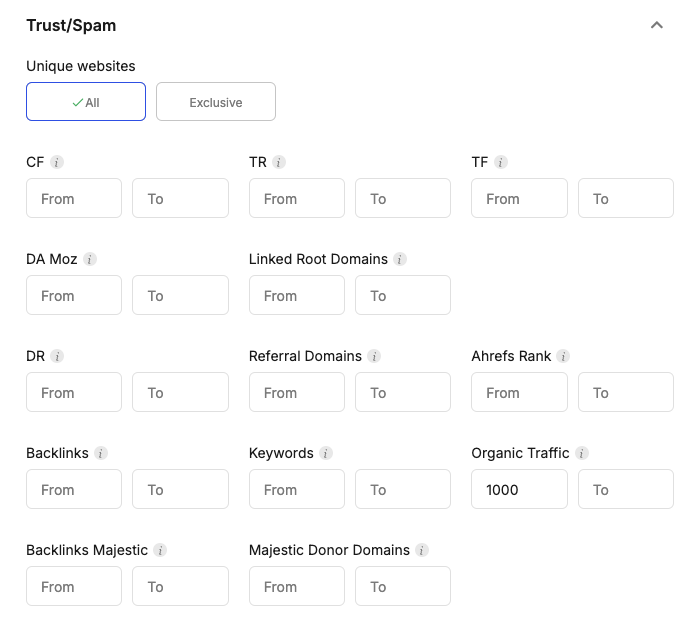This screenshot has height=617, width=700.
Task: Open the DA Moz info tooltip icon
Action: pos(90,259)
